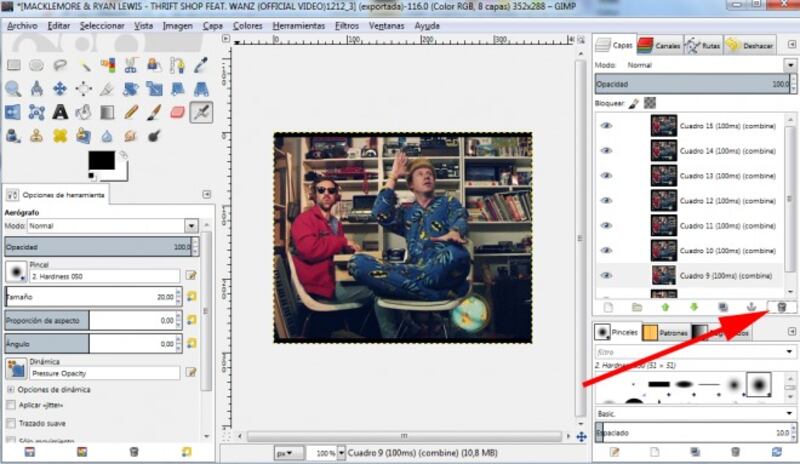The image size is (800, 464).
Task: Pick the Paintbrush tool
Action: [154, 112]
